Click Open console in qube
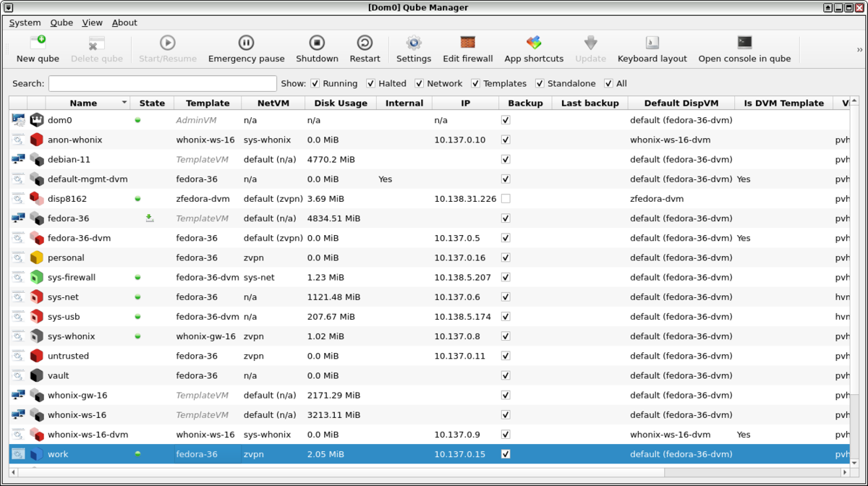This screenshot has height=486, width=868. pyautogui.click(x=744, y=43)
